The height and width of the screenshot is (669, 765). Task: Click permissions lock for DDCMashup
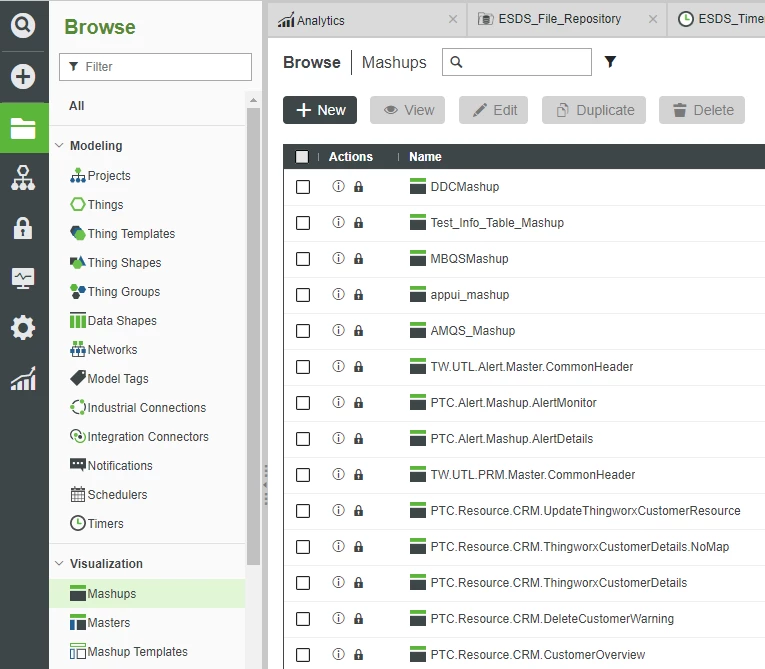coord(359,186)
